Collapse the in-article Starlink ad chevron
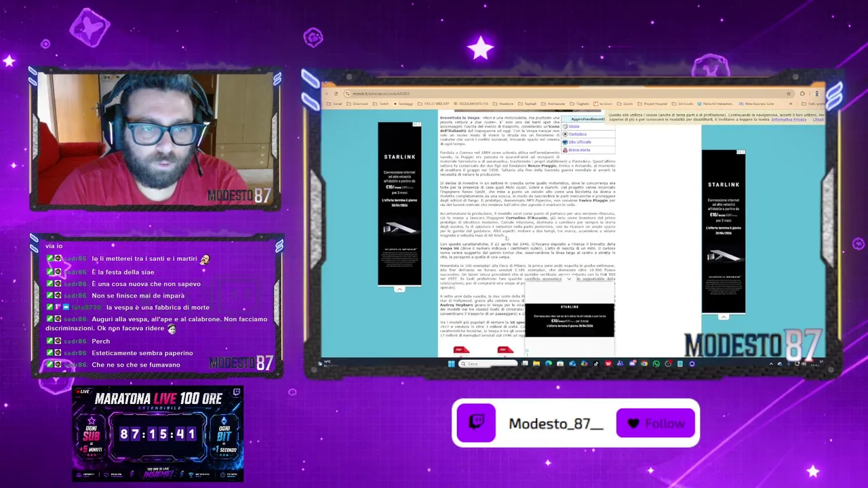Viewport: 868px width, 488px height. (569, 279)
